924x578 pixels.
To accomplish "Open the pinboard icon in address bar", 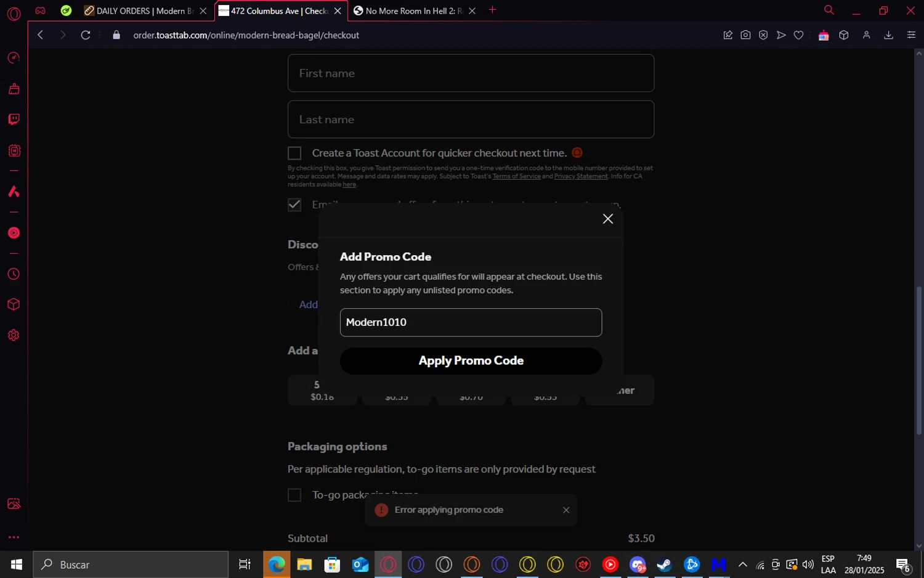I will coord(727,35).
